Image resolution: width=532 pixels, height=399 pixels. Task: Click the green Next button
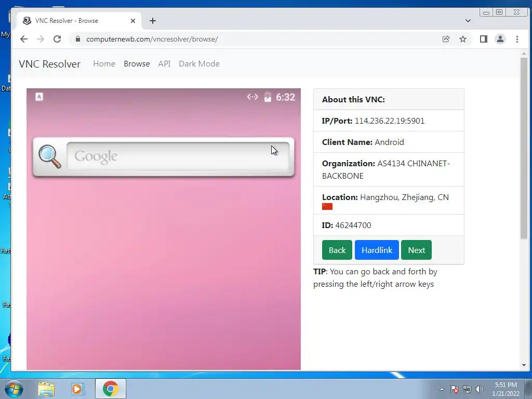pos(416,250)
